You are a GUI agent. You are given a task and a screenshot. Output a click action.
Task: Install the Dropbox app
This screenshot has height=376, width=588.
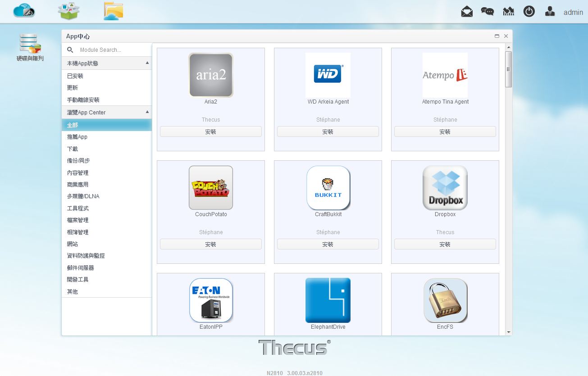tap(445, 244)
